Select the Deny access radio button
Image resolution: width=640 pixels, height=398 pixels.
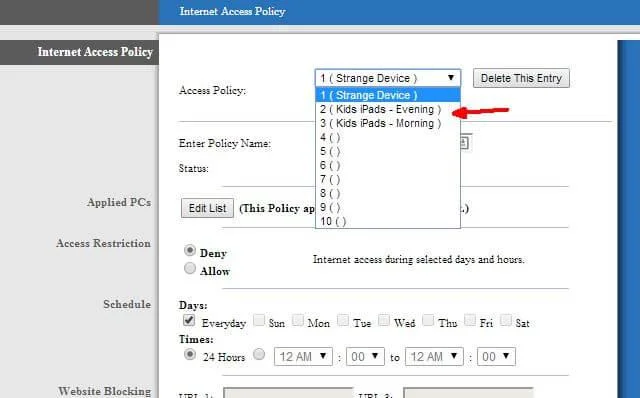[x=190, y=250]
